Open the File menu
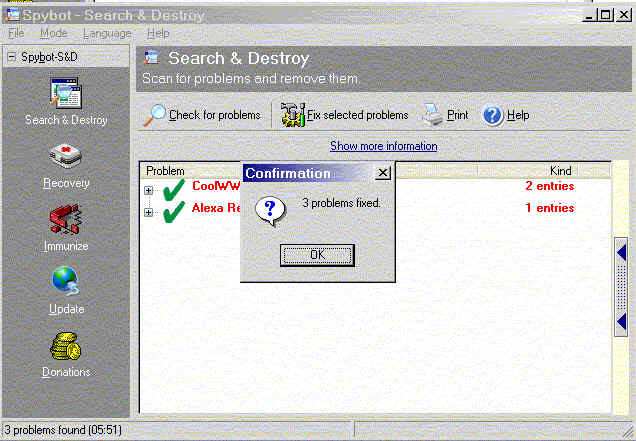 (x=16, y=33)
